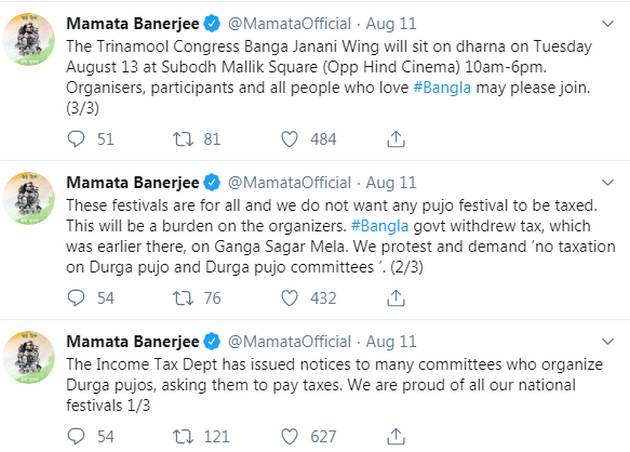This screenshot has height=452, width=630.
Task: Like the tweet with 484 likes
Action: [289, 139]
